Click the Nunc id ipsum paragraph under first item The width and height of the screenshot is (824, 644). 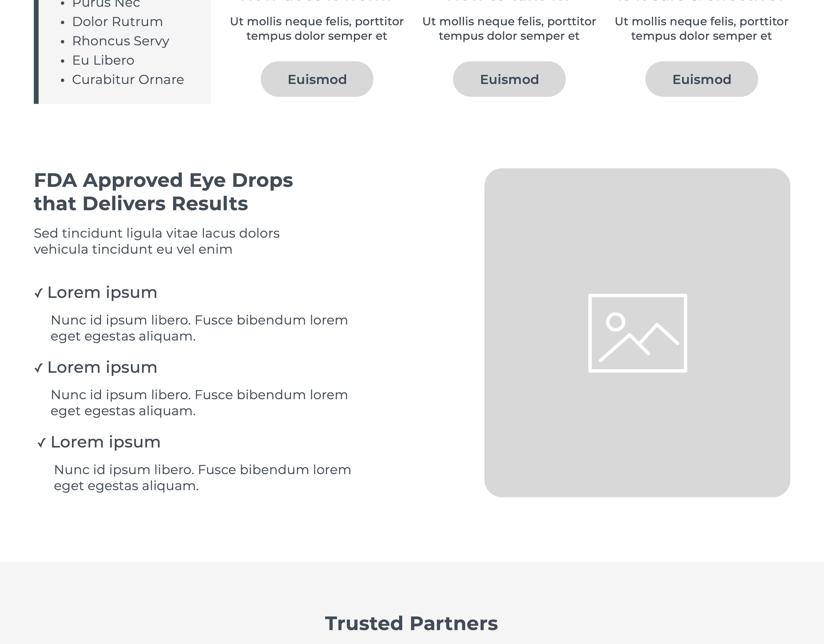click(199, 328)
